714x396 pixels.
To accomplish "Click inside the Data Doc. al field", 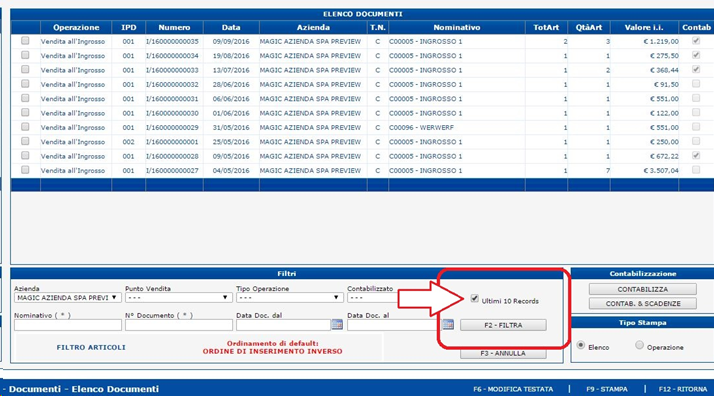I will (394, 325).
